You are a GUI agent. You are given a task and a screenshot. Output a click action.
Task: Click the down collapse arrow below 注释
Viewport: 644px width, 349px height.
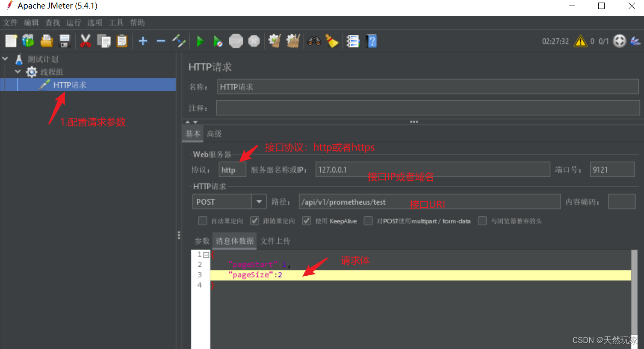point(195,122)
